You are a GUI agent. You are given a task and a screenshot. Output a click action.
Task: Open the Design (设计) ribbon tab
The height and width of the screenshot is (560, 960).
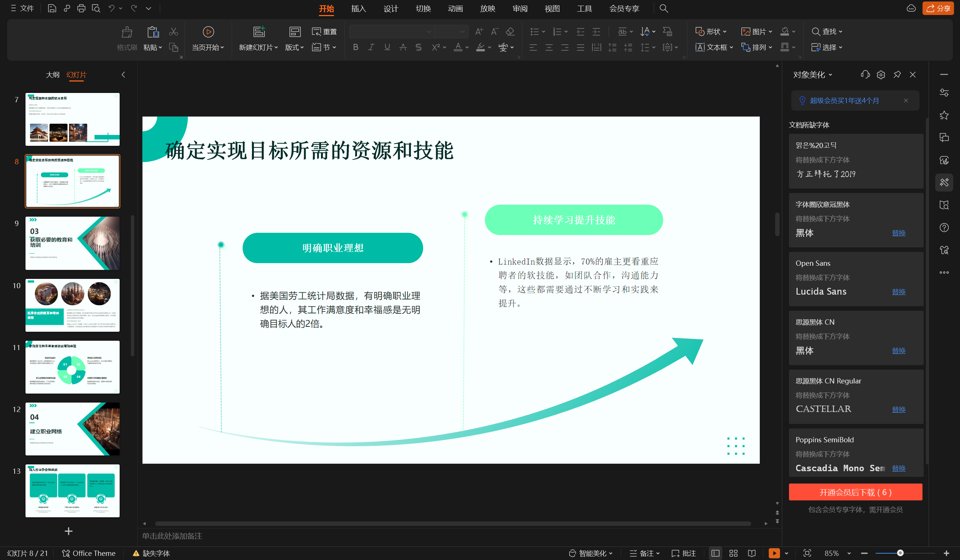[391, 8]
